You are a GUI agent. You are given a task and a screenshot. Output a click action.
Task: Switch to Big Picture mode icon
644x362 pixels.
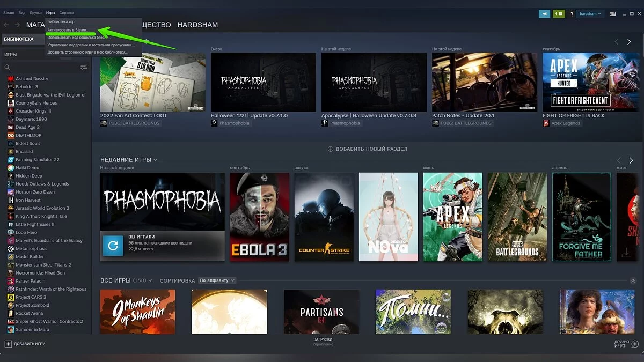click(x=612, y=13)
